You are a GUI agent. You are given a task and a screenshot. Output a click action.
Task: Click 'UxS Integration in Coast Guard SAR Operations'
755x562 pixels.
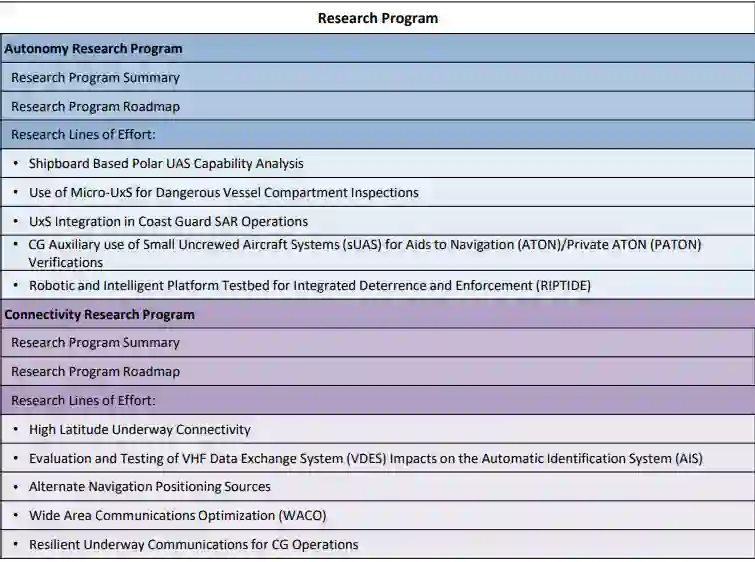click(378, 221)
